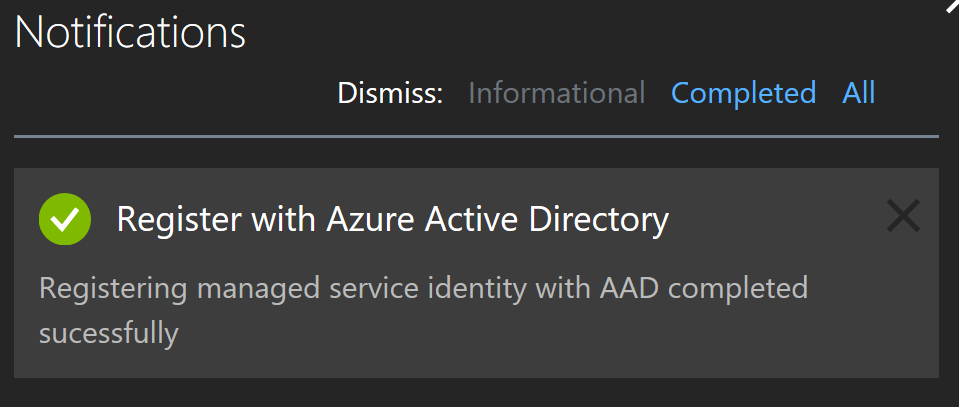Click Azure Active Directory in the notification title

click(x=497, y=219)
